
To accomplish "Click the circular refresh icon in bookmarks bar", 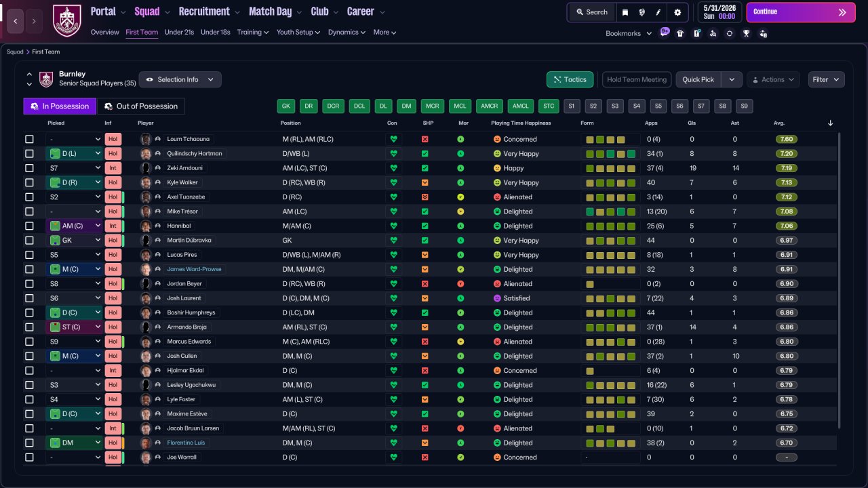I will (729, 33).
